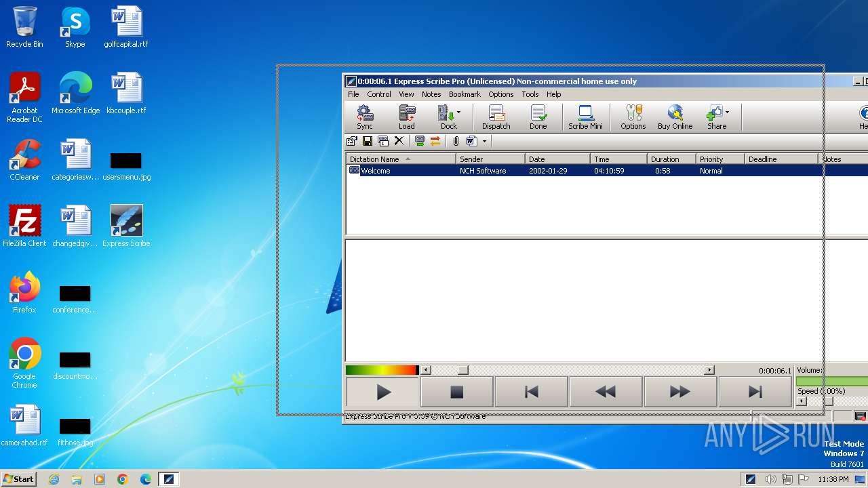Screen dimensions: 868x488
Task: Click the Dock toolbar icon
Action: pyautogui.click(x=446, y=117)
